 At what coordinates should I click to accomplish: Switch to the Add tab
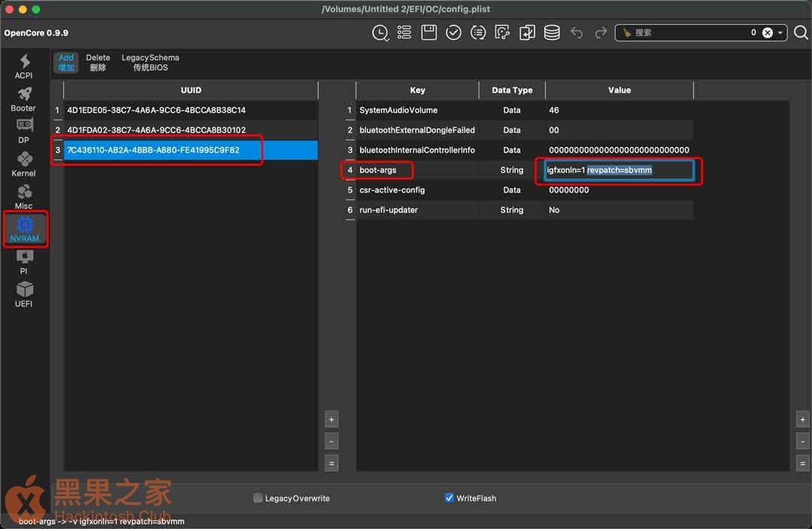pos(65,62)
